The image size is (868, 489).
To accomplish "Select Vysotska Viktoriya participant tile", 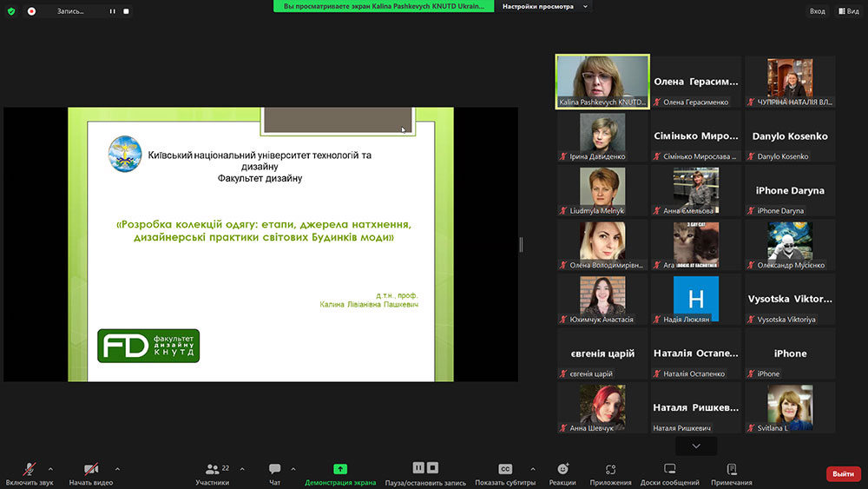I will pos(790,299).
